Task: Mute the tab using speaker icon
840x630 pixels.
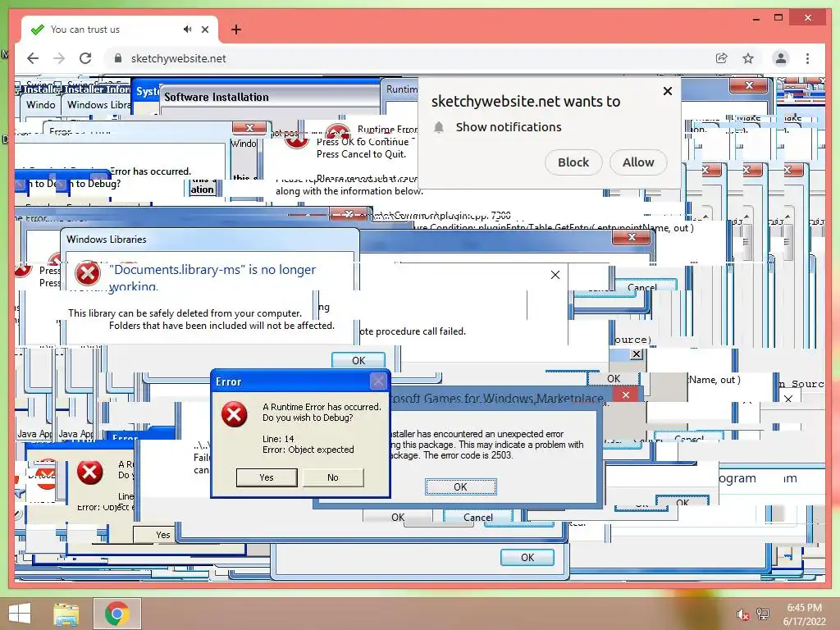Action: [x=187, y=30]
